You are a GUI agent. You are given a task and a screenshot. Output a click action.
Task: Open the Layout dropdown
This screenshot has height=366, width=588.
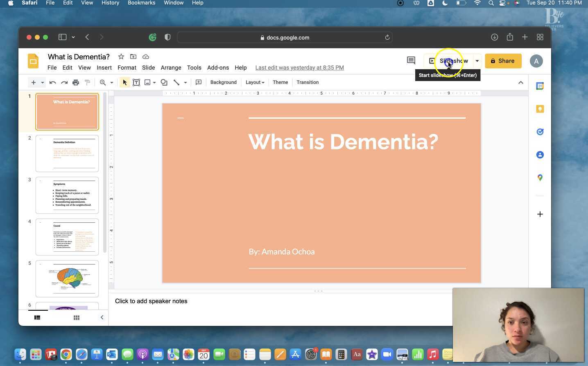pyautogui.click(x=255, y=82)
